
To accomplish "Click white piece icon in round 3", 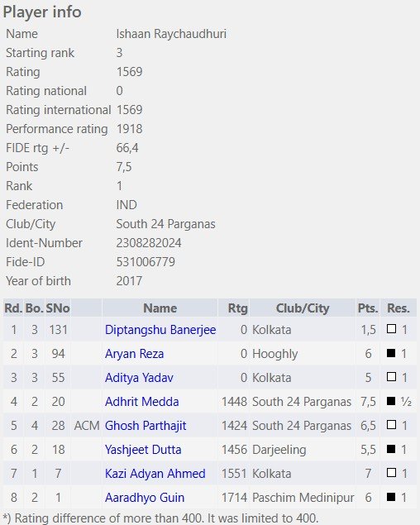I will pos(391,377).
